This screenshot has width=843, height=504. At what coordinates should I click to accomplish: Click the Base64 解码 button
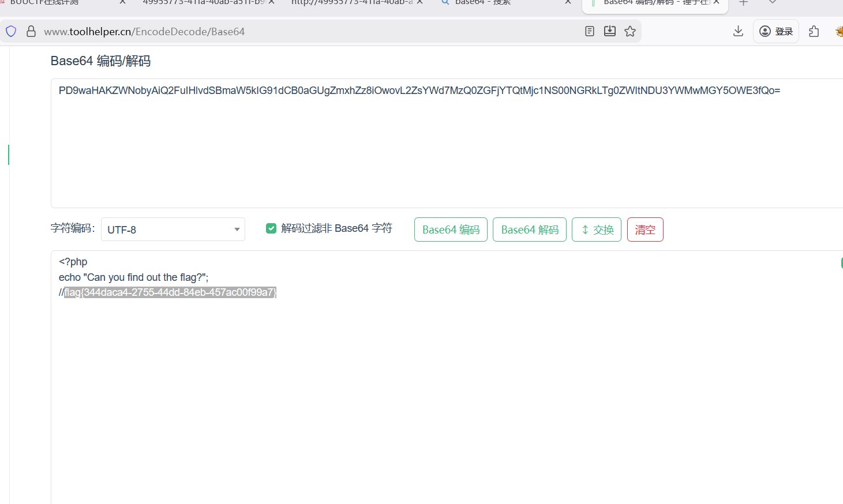pos(529,230)
